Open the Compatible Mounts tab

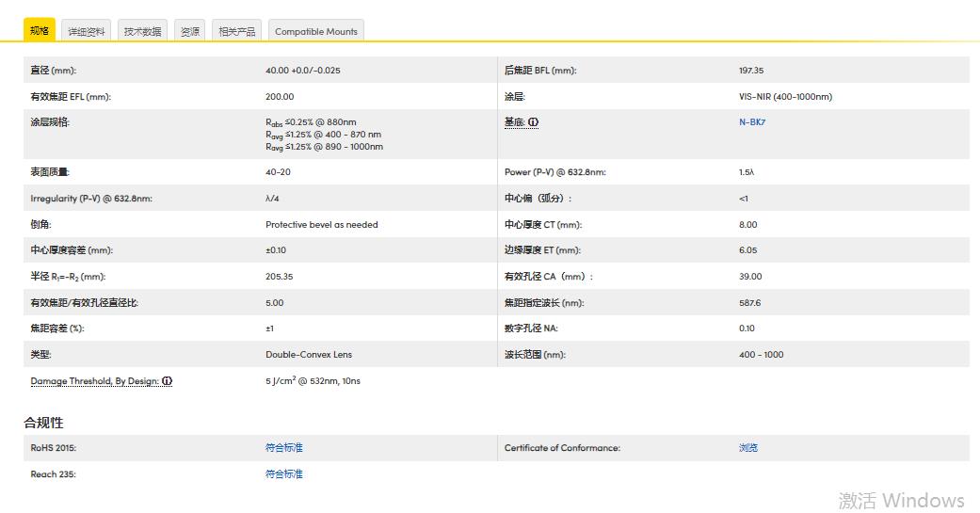[x=316, y=31]
